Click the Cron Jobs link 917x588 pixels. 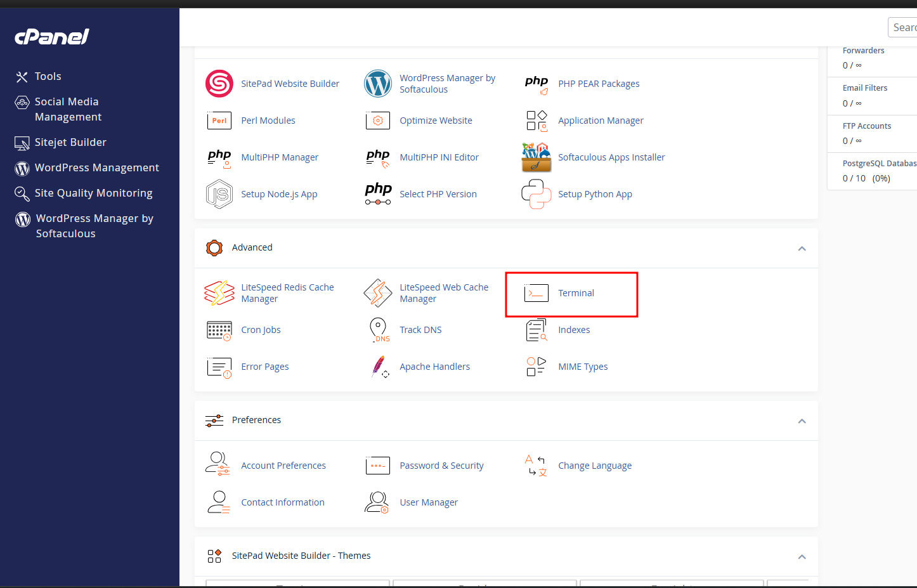pos(261,330)
